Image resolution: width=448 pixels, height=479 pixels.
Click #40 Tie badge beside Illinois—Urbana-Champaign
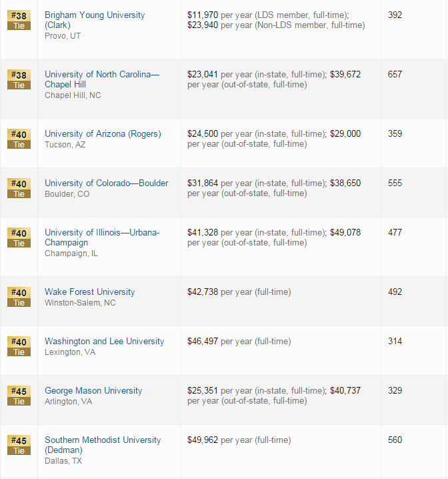[x=19, y=237]
